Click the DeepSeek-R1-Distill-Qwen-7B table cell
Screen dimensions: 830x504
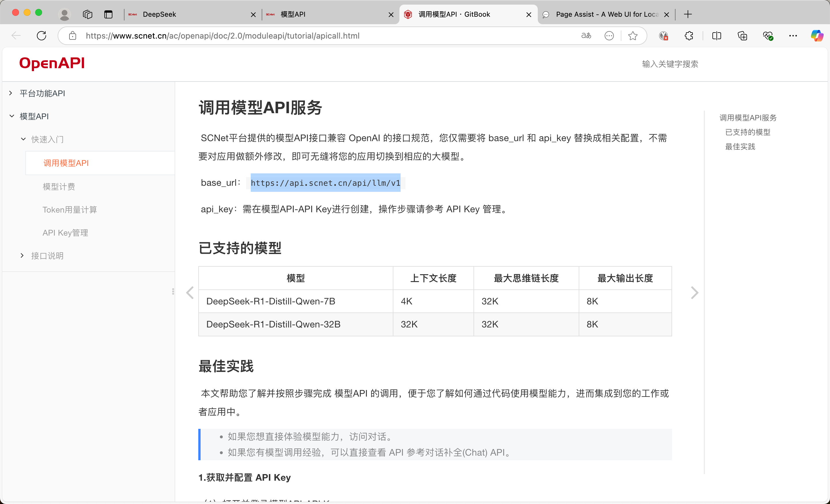(295, 301)
